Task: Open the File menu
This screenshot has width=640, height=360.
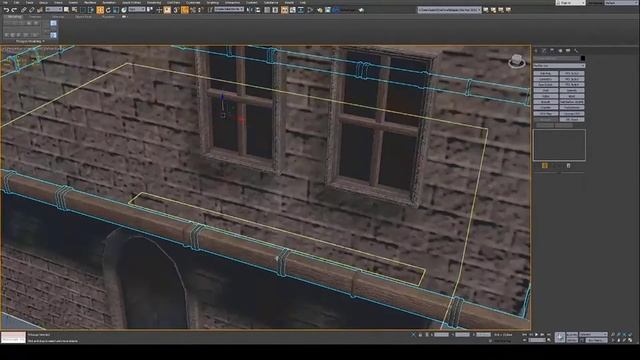Action: (x=5, y=3)
